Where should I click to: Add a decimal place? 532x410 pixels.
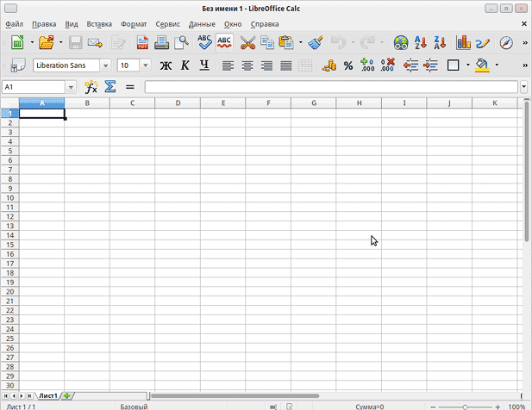[x=367, y=65]
